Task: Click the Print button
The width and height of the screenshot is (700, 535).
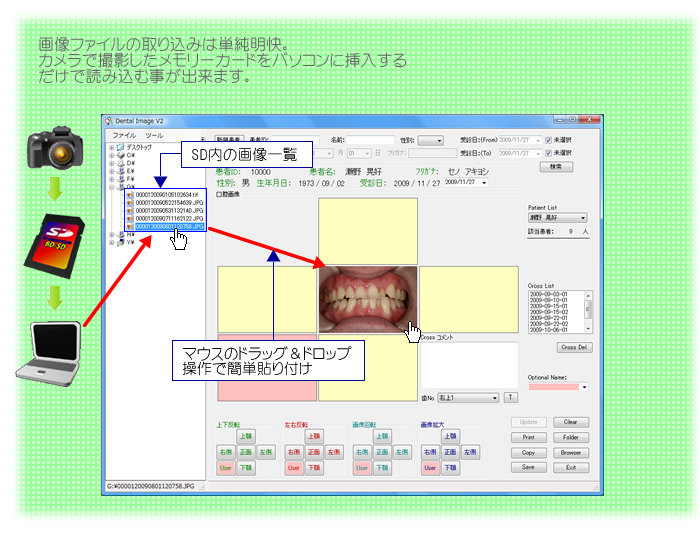Action: [529, 437]
